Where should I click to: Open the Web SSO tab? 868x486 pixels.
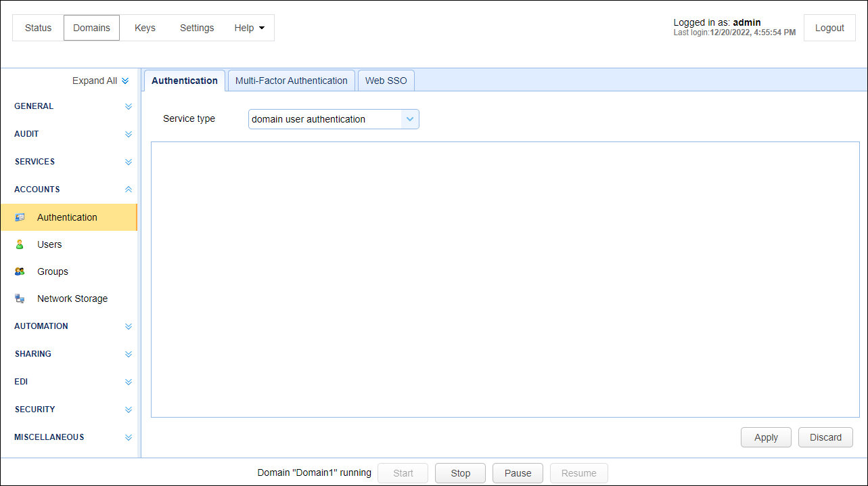tap(386, 81)
